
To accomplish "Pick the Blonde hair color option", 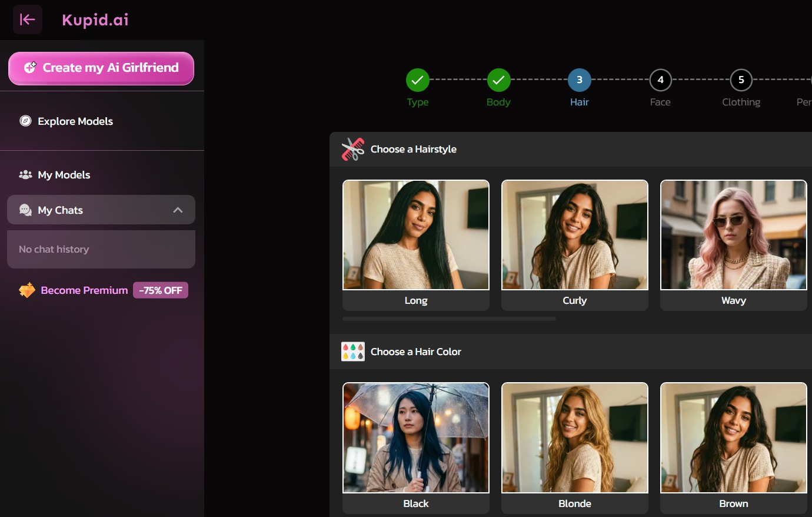I will 574,448.
